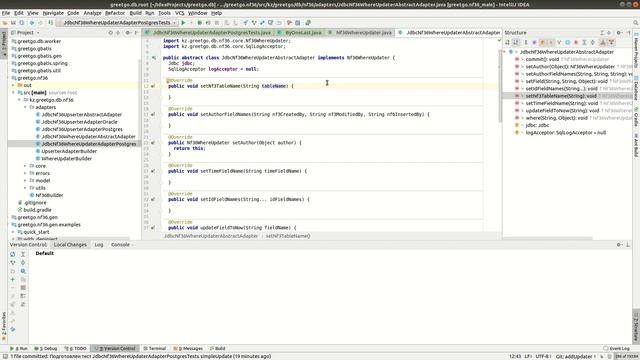The height and width of the screenshot is (360, 640).
Task: Hide the Version Control tool window
Action: click(x=628, y=244)
